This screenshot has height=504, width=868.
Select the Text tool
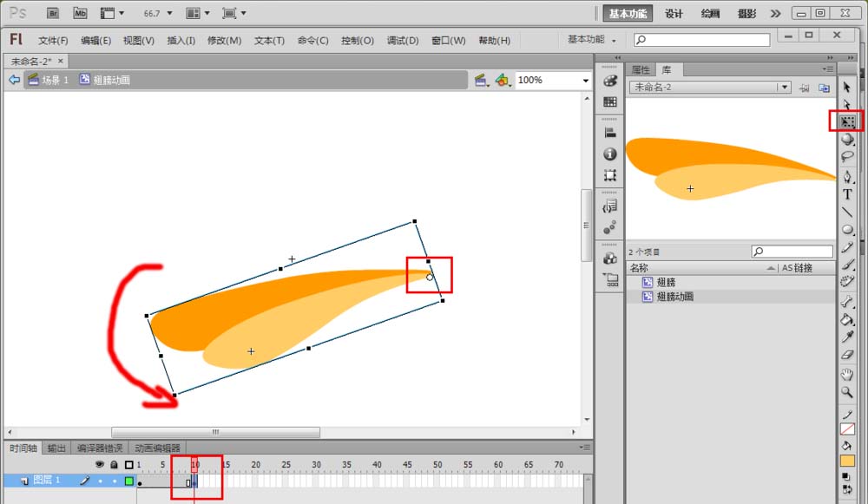click(x=847, y=194)
